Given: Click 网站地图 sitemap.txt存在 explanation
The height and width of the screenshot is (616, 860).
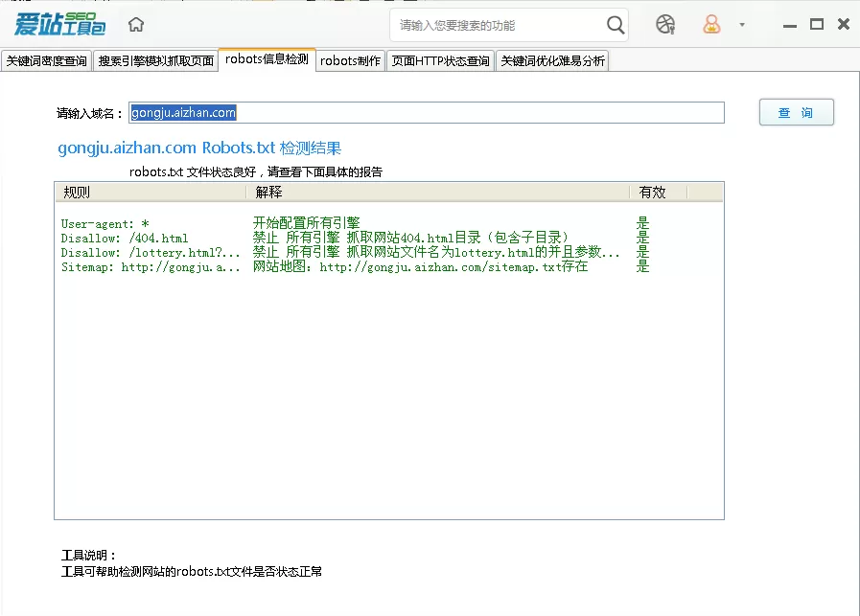Looking at the screenshot, I should (420, 267).
